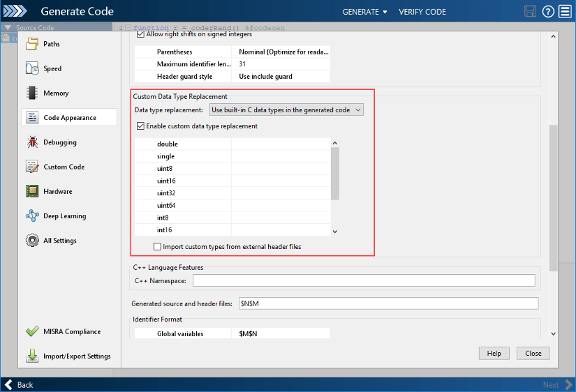Edit the Maximum identifier length value 31
The height and width of the screenshot is (392, 576).
pyautogui.click(x=281, y=64)
